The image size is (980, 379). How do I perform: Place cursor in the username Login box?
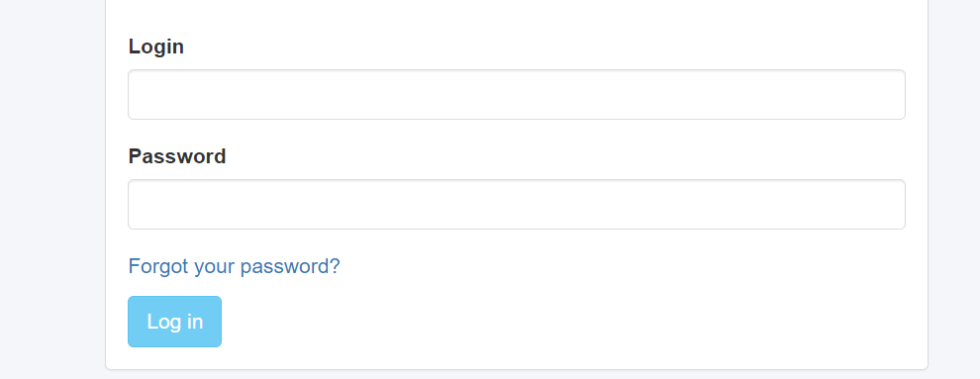(517, 94)
